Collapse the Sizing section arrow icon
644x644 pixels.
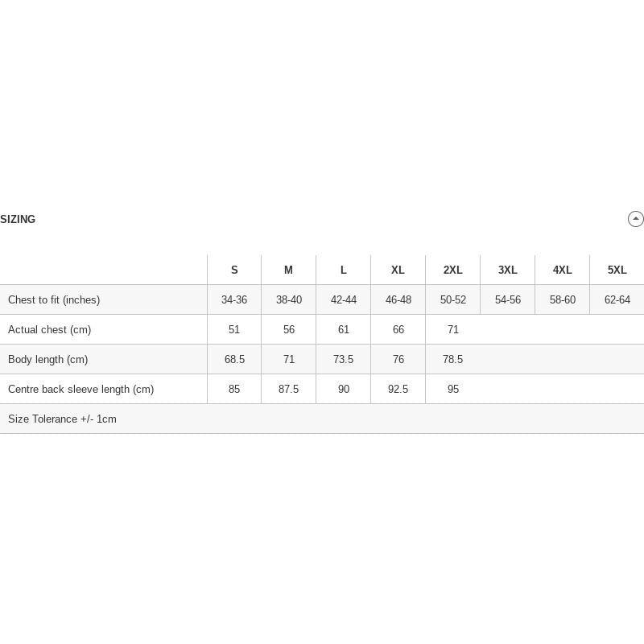[635, 219]
